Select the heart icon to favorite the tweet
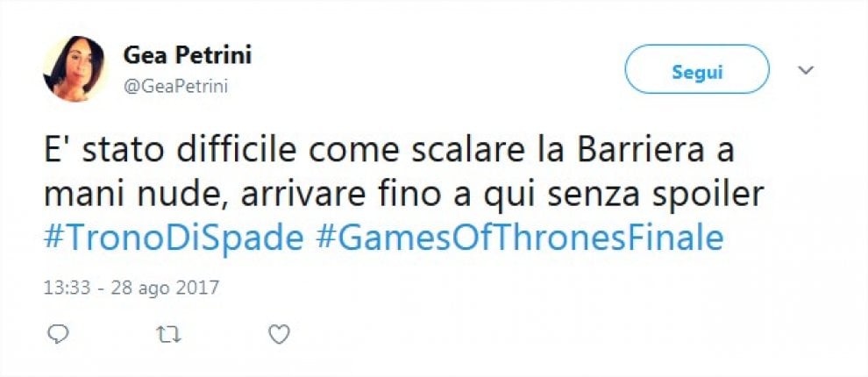The width and height of the screenshot is (868, 377). (279, 334)
